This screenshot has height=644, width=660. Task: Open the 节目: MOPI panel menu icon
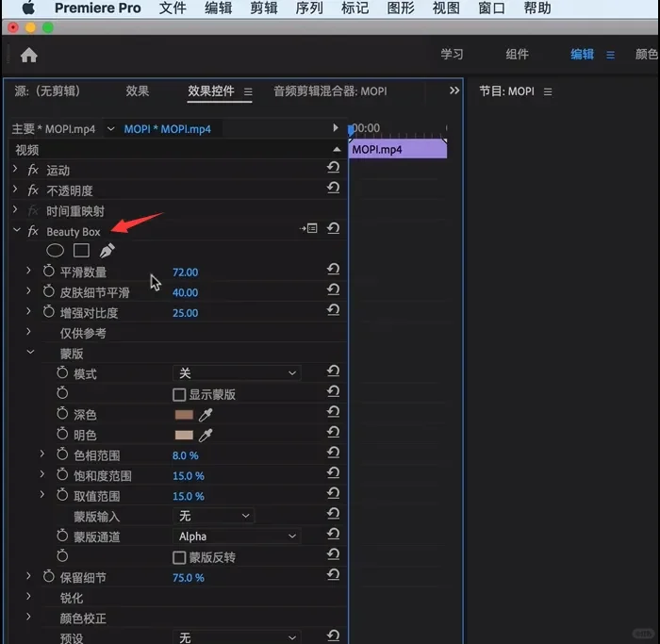pyautogui.click(x=548, y=91)
